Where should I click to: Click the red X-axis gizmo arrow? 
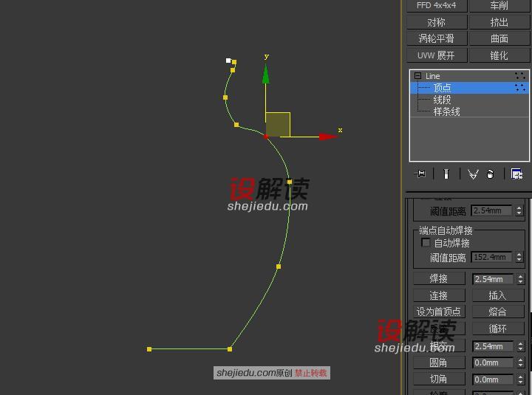(328, 137)
